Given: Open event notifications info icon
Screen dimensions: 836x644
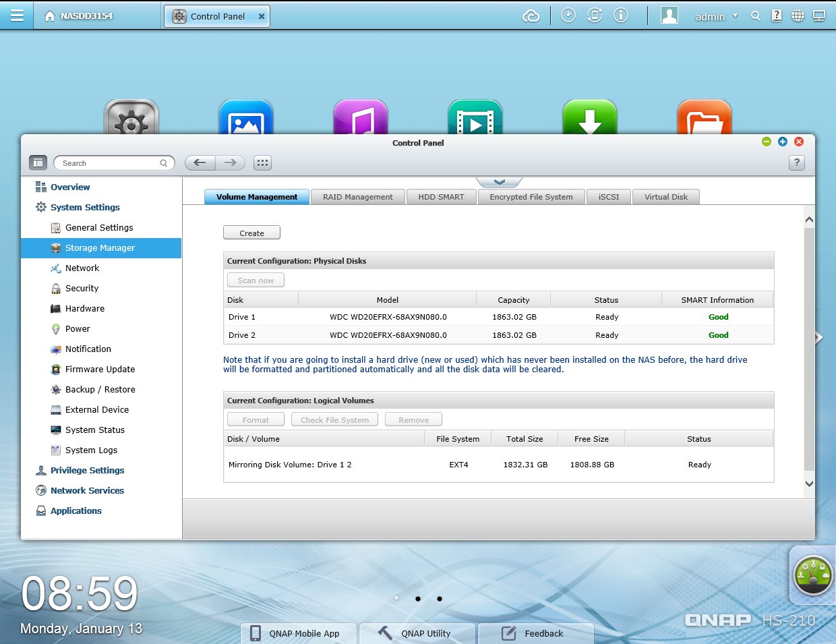Looking at the screenshot, I should (621, 16).
